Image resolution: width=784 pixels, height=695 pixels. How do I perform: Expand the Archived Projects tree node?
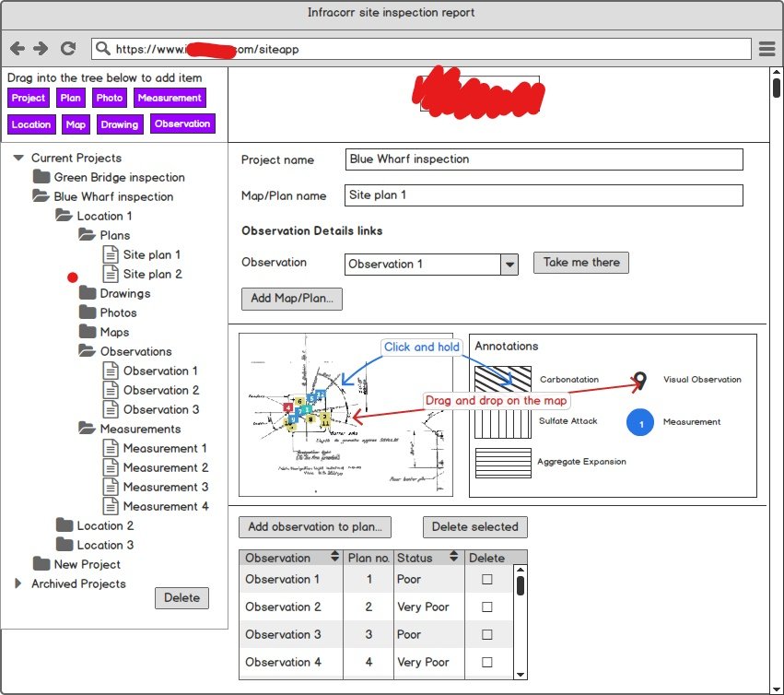pyautogui.click(x=18, y=583)
